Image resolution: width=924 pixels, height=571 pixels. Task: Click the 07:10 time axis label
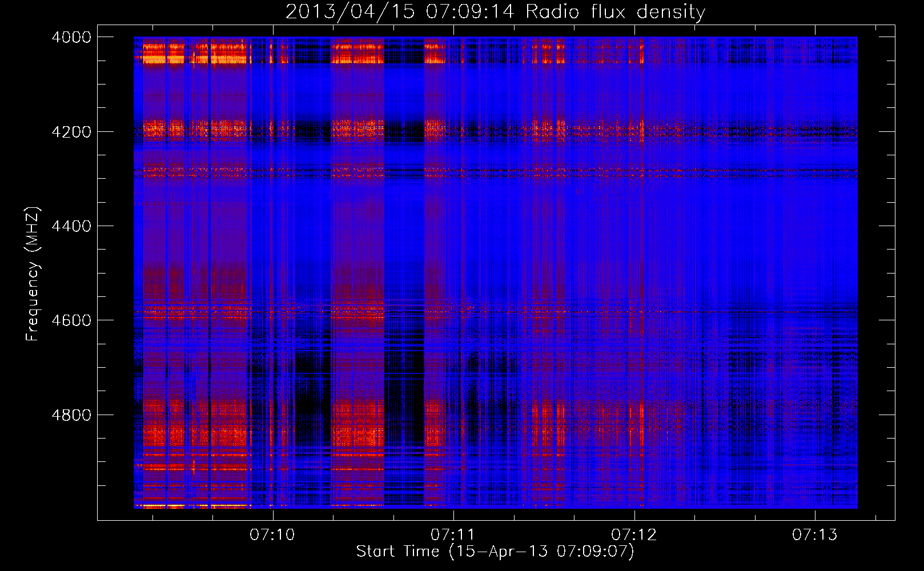click(x=272, y=534)
